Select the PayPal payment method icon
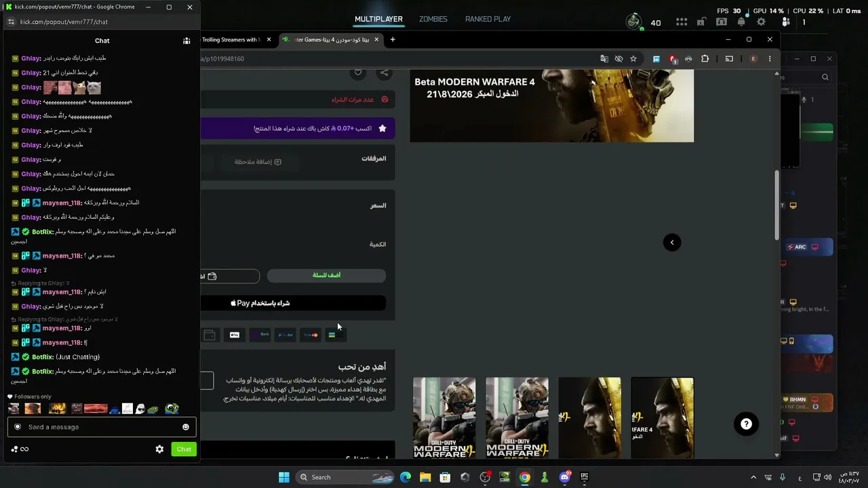The width and height of the screenshot is (868, 488). point(285,335)
